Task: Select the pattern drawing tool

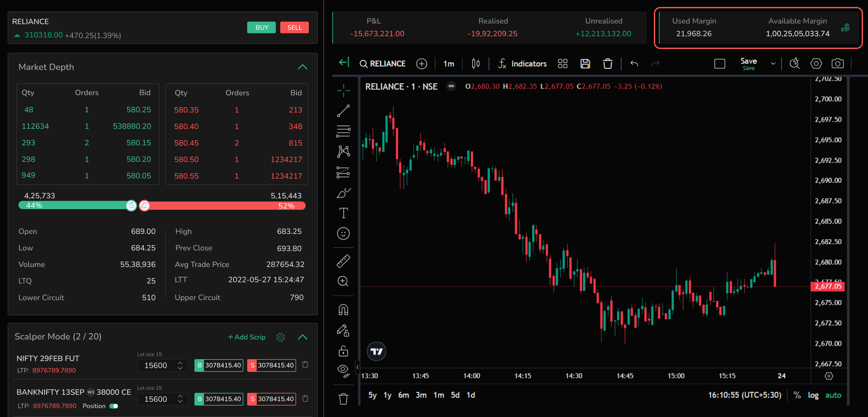Action: (343, 151)
